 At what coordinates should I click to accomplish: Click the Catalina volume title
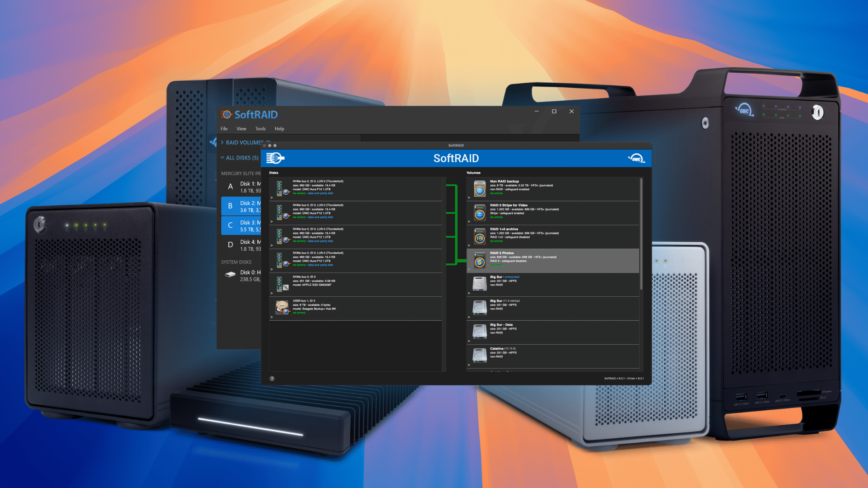(497, 349)
